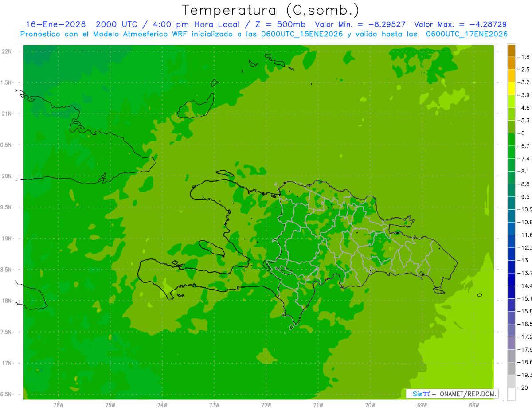Click the '-6.7' legend value
Viewport: 532px width, 411px height.
pos(524,146)
